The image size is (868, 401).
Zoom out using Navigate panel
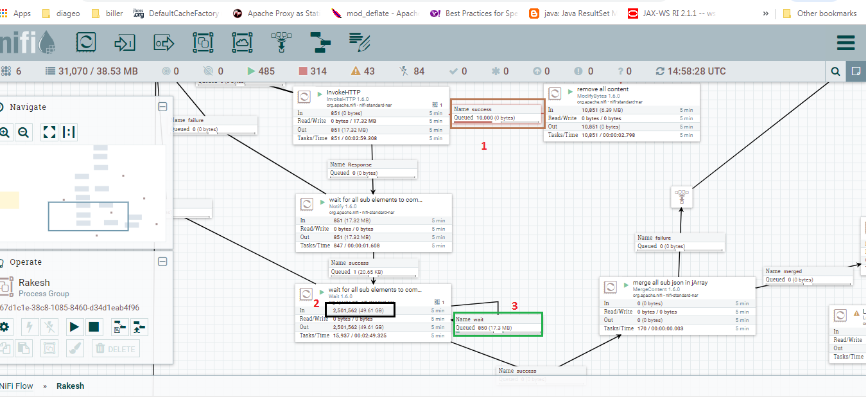pyautogui.click(x=23, y=132)
